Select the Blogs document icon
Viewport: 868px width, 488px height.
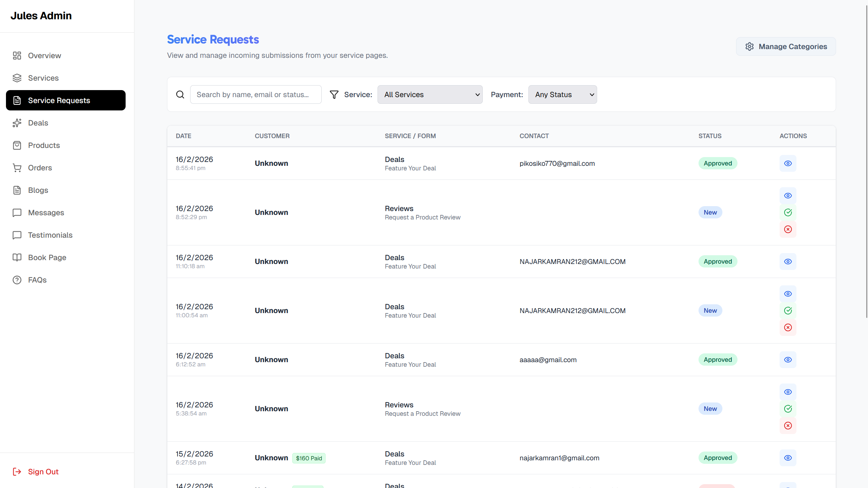coord(17,190)
